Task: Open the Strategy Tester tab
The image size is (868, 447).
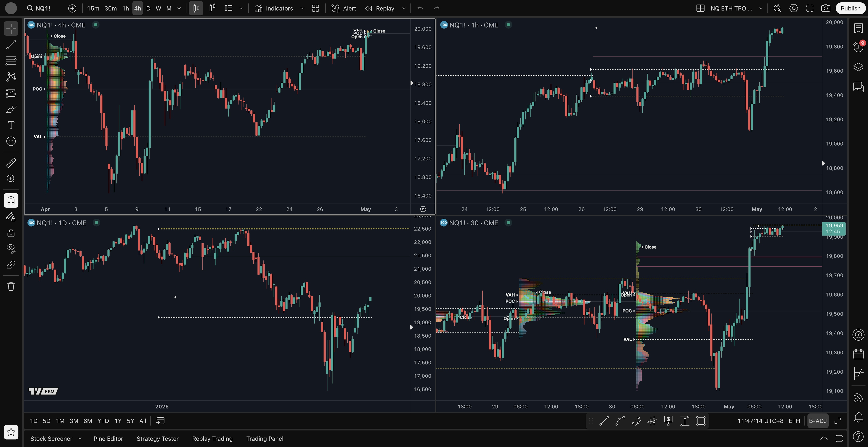Action: click(157, 439)
